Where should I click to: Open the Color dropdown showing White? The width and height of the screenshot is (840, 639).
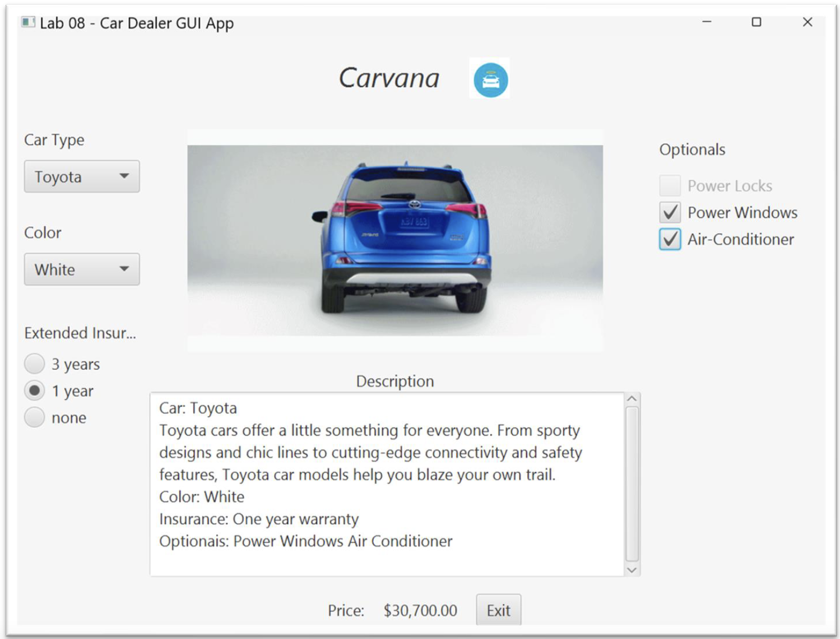[82, 270]
